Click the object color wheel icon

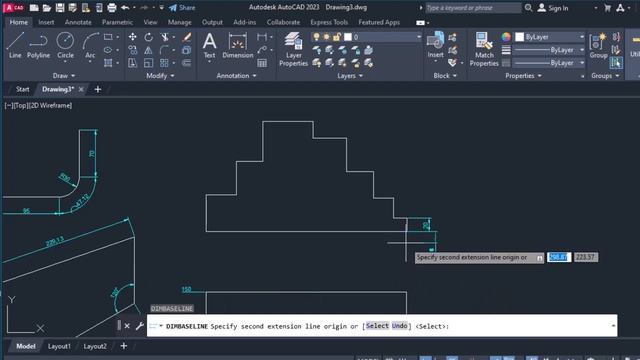506,37
